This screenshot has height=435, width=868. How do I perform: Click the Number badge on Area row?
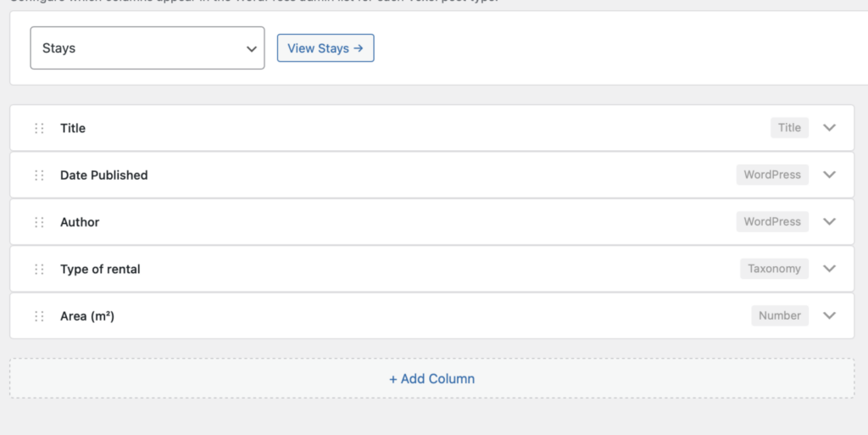point(780,315)
